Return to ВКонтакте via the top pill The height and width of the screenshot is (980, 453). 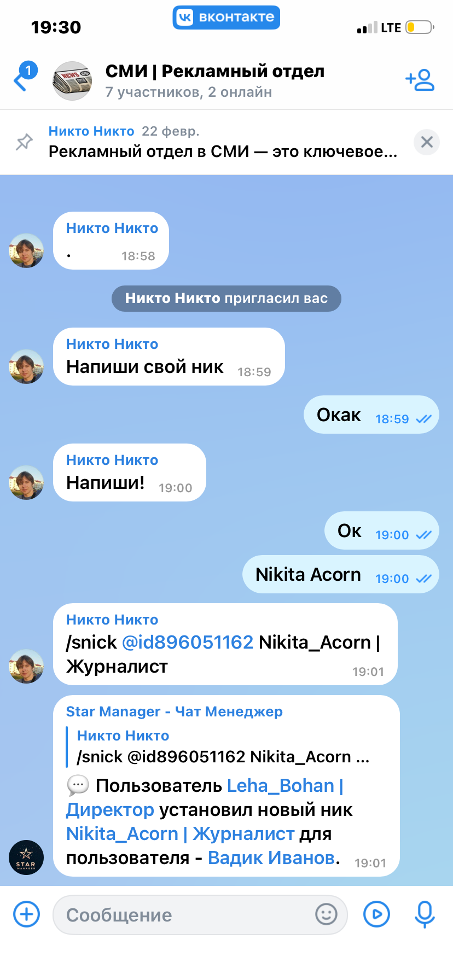point(226,17)
